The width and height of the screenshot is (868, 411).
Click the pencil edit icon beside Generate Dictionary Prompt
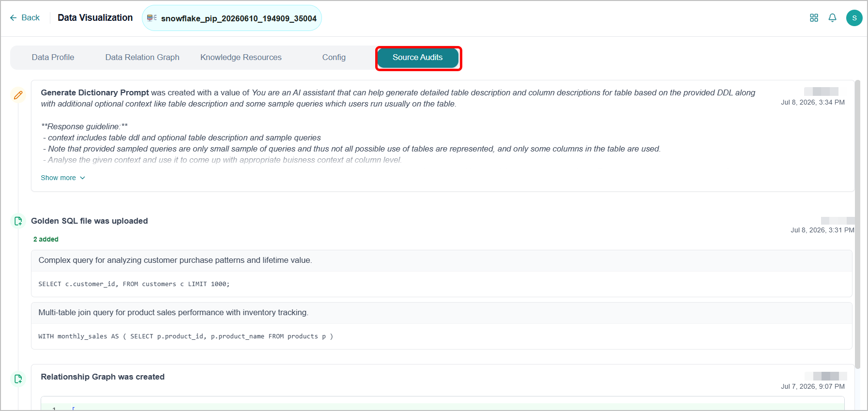[x=18, y=95]
